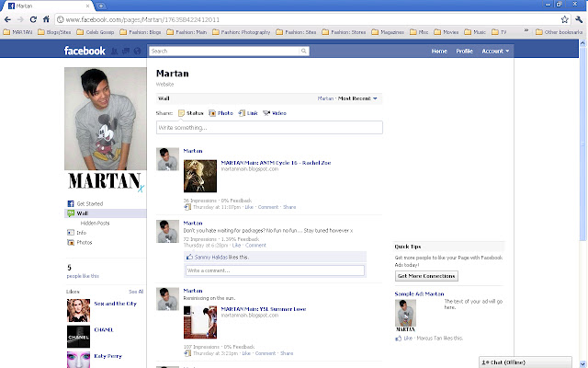
Task: Click people like this link
Action: point(83,276)
